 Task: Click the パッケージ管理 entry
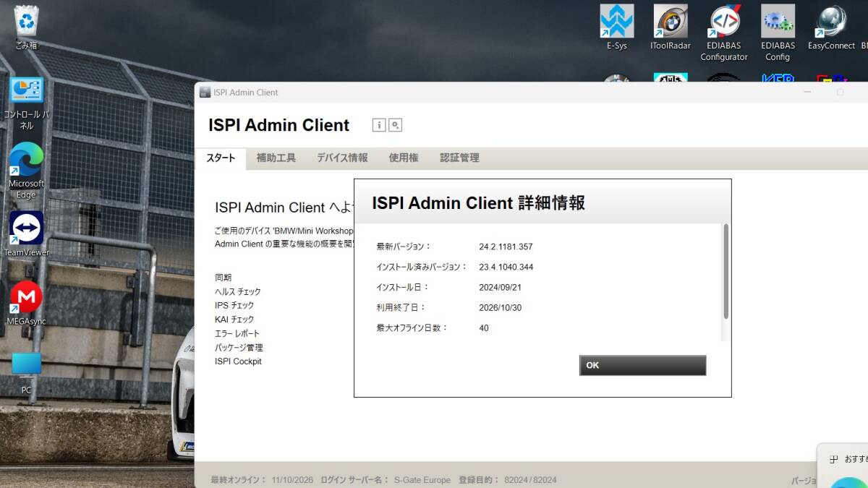coord(239,347)
